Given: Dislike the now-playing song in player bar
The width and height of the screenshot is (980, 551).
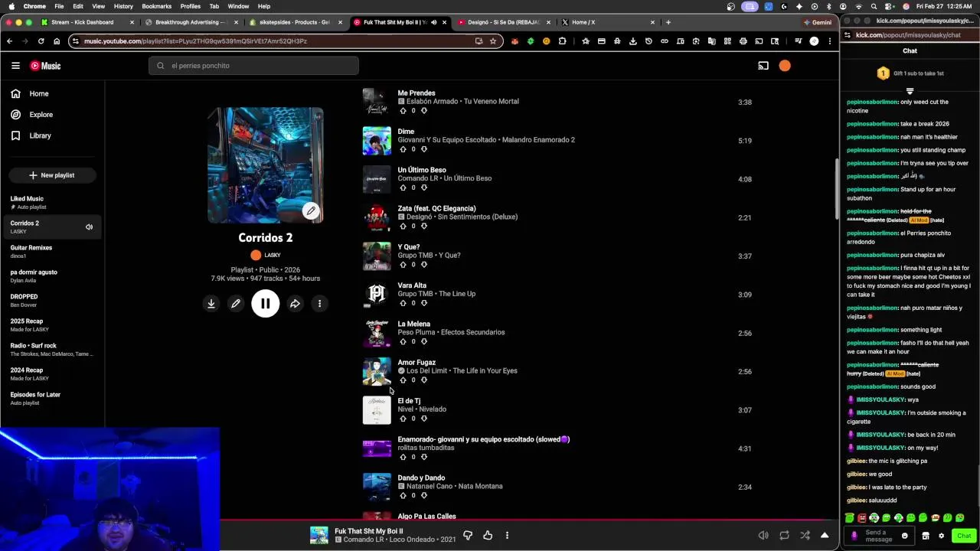Looking at the screenshot, I should (468, 536).
